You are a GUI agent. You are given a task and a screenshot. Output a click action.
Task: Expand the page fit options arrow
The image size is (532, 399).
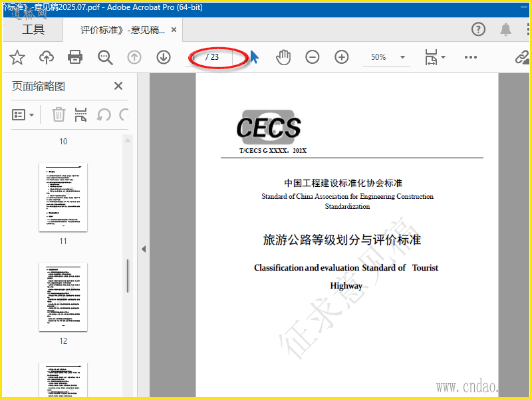coord(443,57)
